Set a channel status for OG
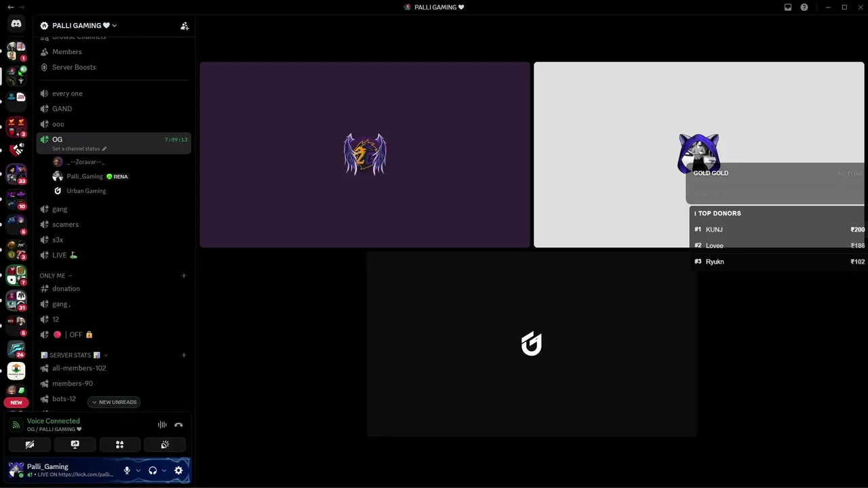 click(79, 148)
